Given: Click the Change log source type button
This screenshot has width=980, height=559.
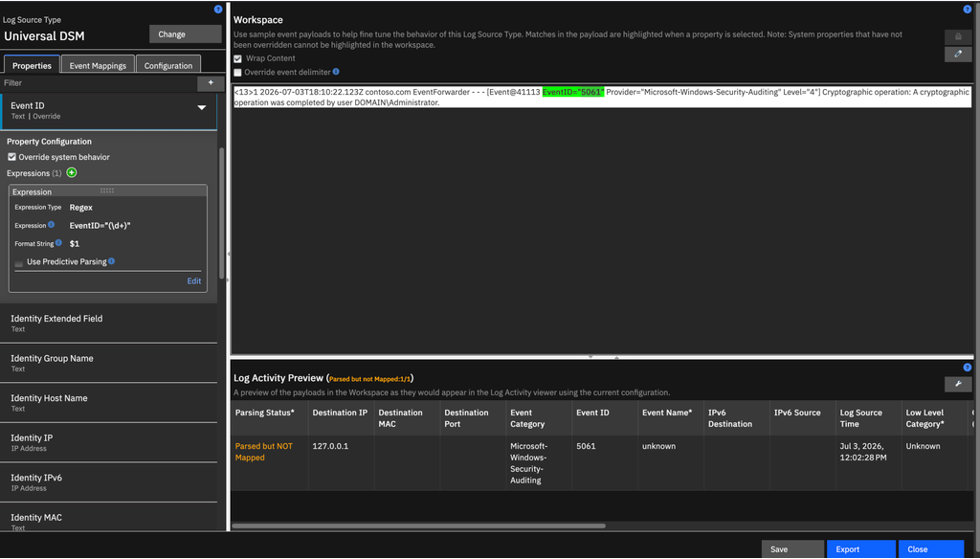Looking at the screenshot, I should coord(186,34).
